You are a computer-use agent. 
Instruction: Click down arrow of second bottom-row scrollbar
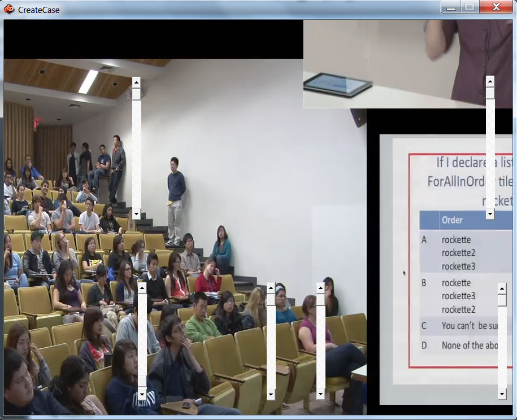click(271, 395)
